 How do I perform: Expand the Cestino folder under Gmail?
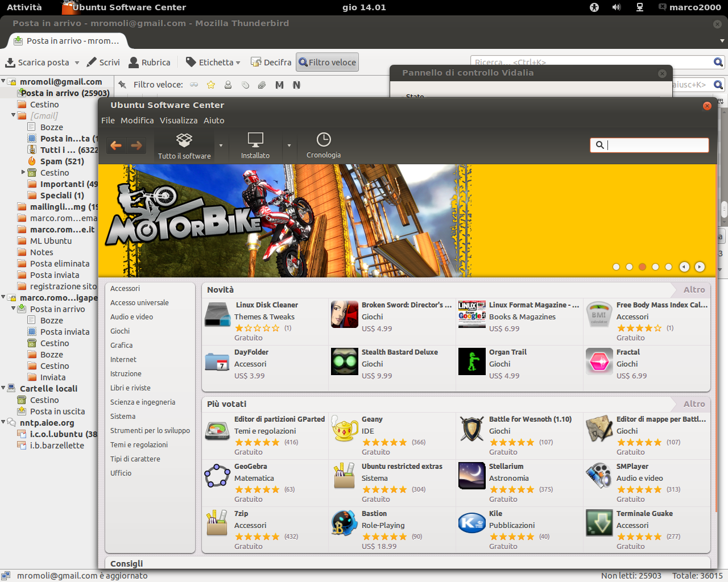pyautogui.click(x=23, y=172)
